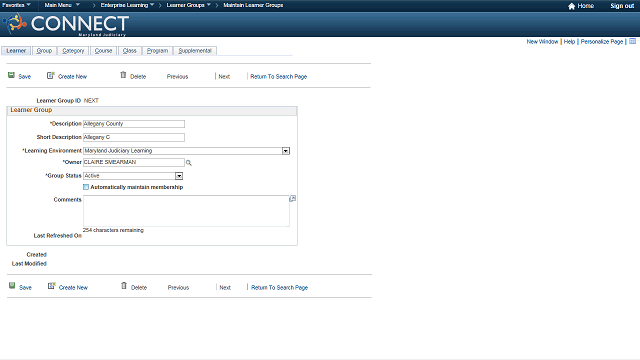Open Group Status dropdown
This screenshot has height=360, width=640.
click(179, 176)
